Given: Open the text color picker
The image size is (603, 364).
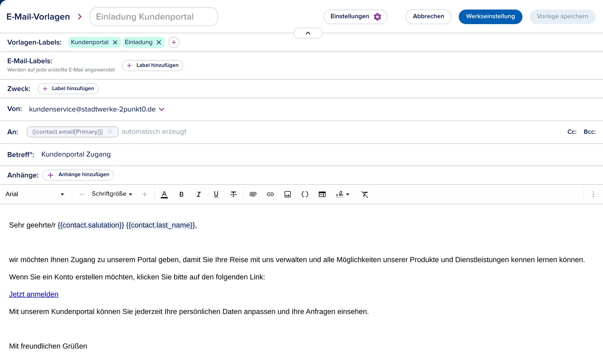Looking at the screenshot, I should (164, 194).
